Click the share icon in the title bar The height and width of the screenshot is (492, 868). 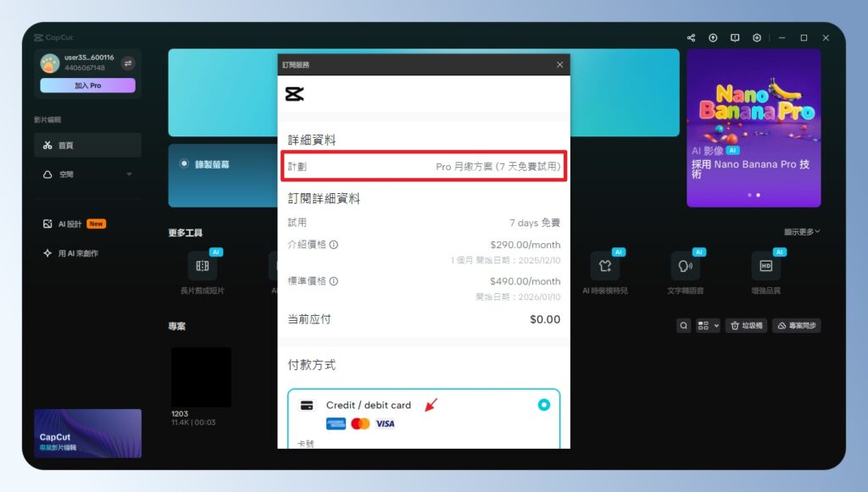tap(690, 37)
